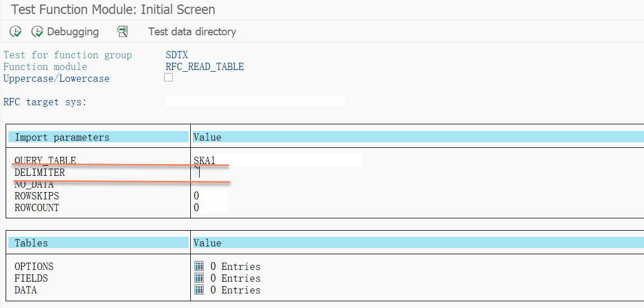
Task: Click the DELIMITER parameter label
Action: 40,172
